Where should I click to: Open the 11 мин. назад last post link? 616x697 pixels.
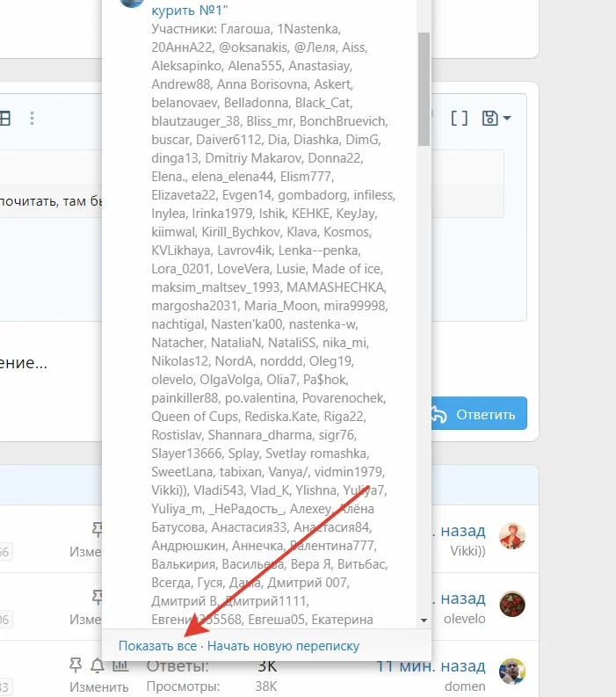click(x=431, y=666)
